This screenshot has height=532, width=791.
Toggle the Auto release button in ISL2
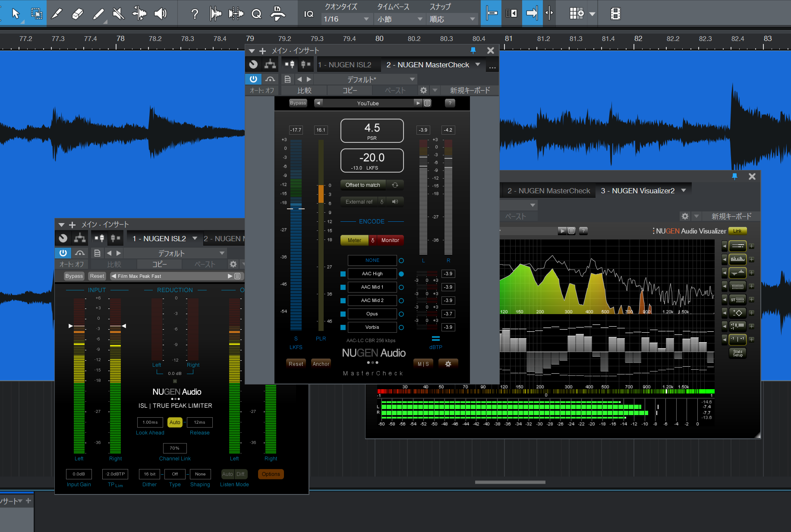pyautogui.click(x=175, y=422)
